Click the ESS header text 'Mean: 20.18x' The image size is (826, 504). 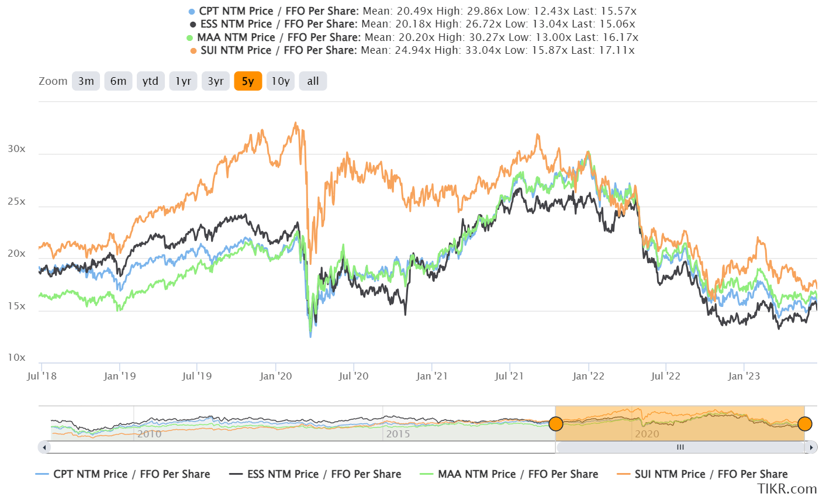pyautogui.click(x=397, y=24)
